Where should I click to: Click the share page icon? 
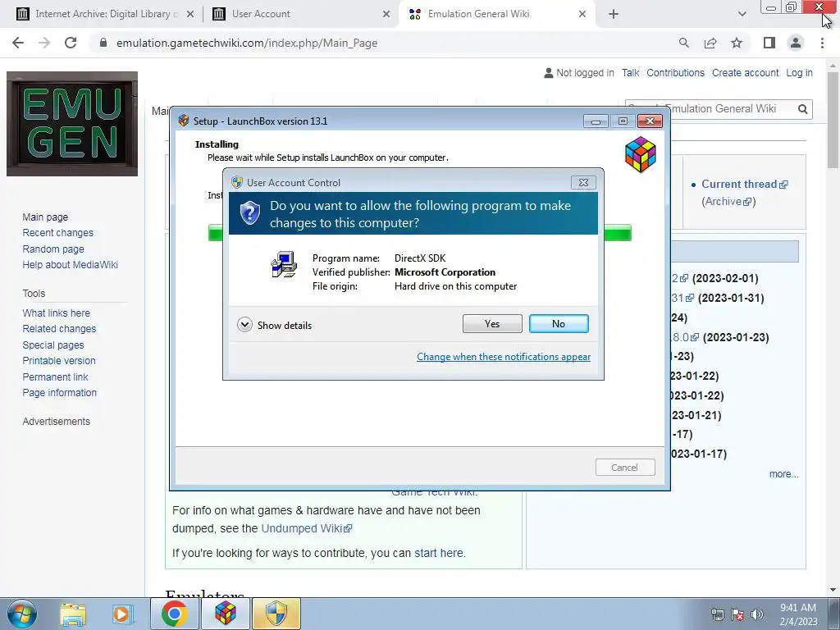tap(710, 43)
